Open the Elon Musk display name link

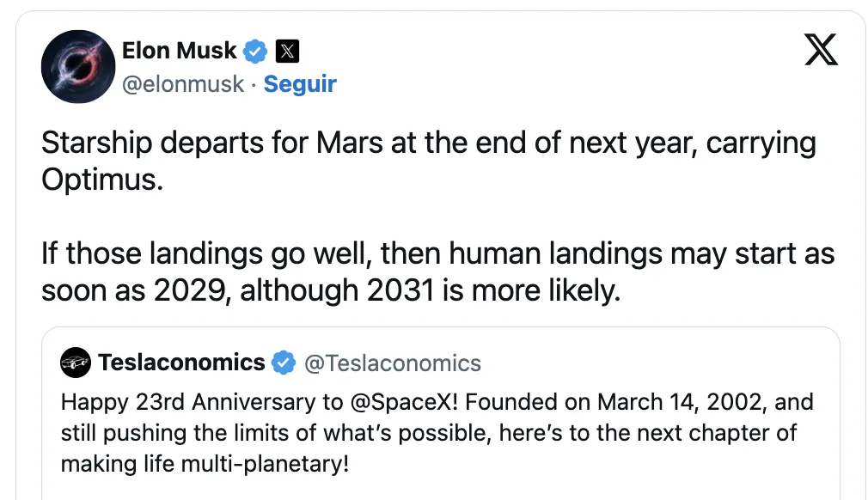pyautogui.click(x=179, y=51)
